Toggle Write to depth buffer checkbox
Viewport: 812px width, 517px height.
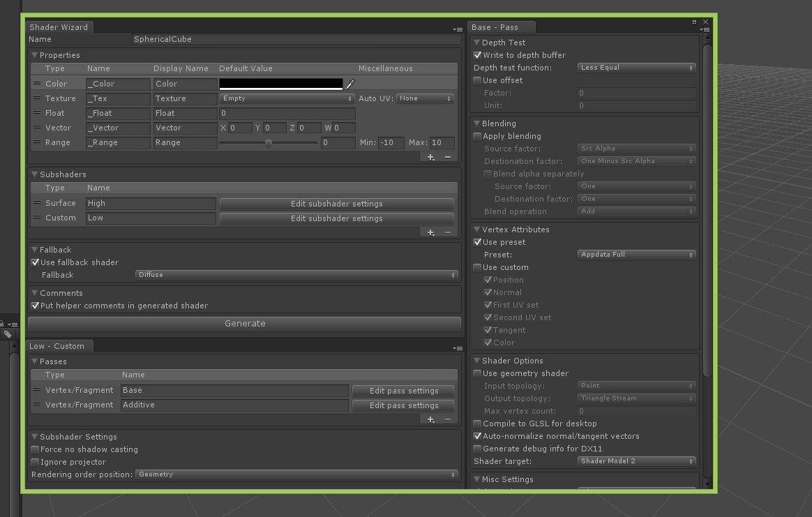coord(477,55)
